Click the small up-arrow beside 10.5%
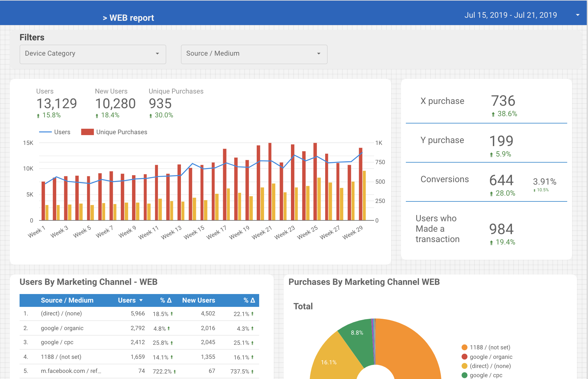The height and width of the screenshot is (379, 588). (535, 190)
